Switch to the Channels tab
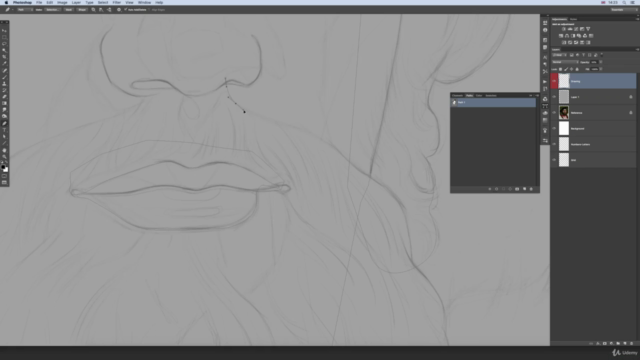 [458, 96]
